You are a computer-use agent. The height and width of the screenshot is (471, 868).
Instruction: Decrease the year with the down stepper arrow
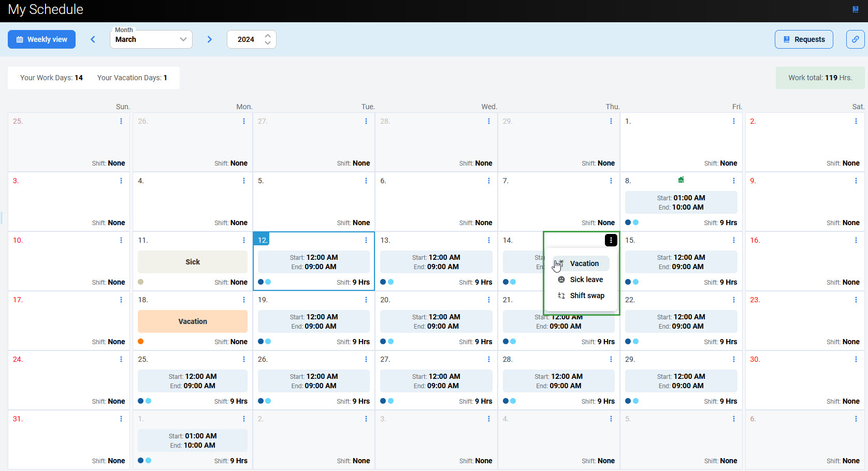(268, 43)
